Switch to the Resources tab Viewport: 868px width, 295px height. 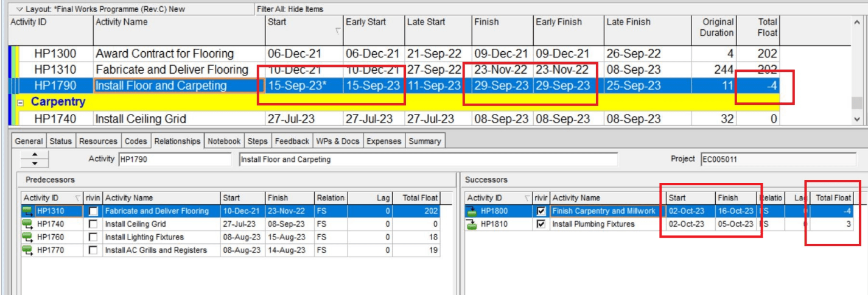(98, 141)
